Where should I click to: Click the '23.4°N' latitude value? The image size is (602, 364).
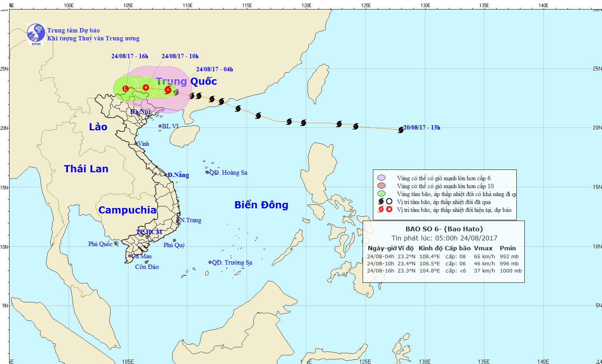click(407, 264)
